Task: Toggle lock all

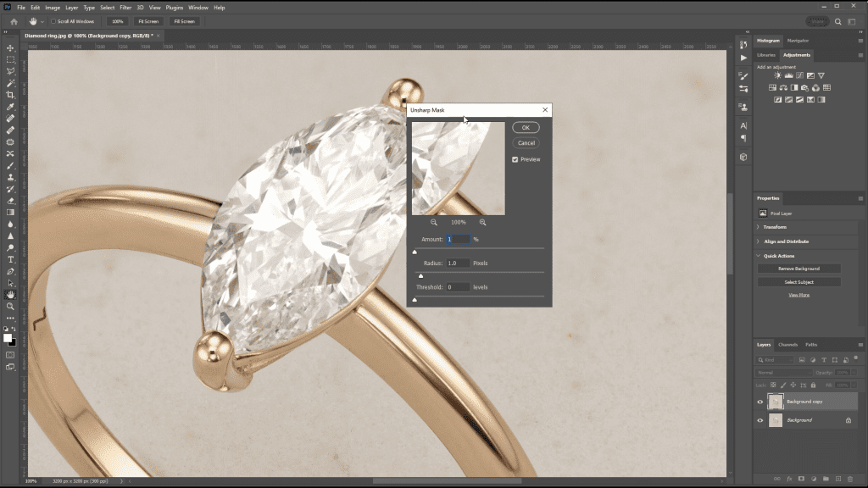Action: click(x=813, y=385)
